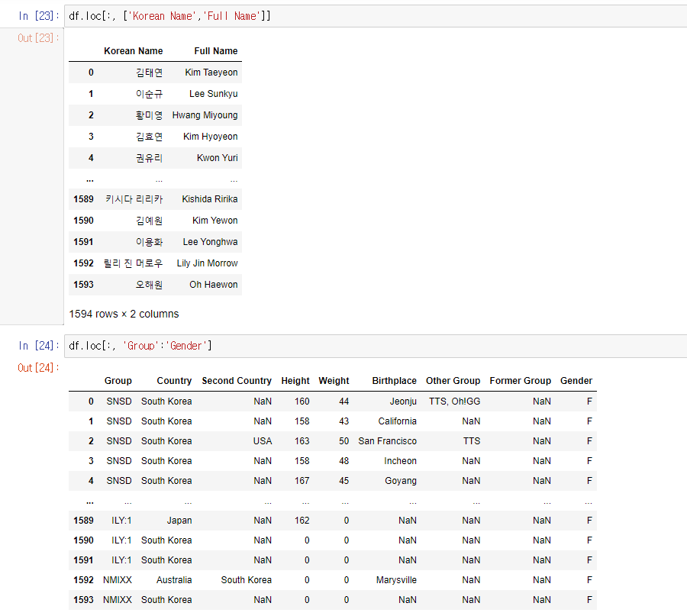The image size is (687, 616).
Task: Click the 'Full Name' column header
Action: point(216,51)
